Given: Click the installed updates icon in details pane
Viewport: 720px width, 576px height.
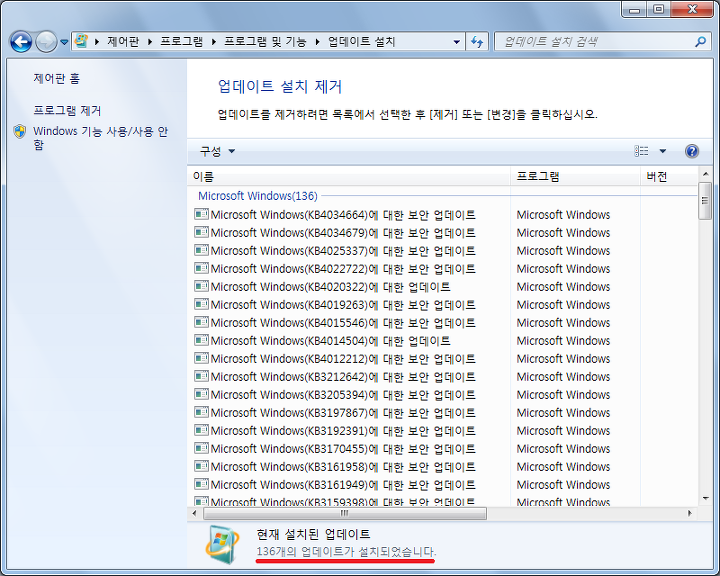Looking at the screenshot, I should [222, 545].
